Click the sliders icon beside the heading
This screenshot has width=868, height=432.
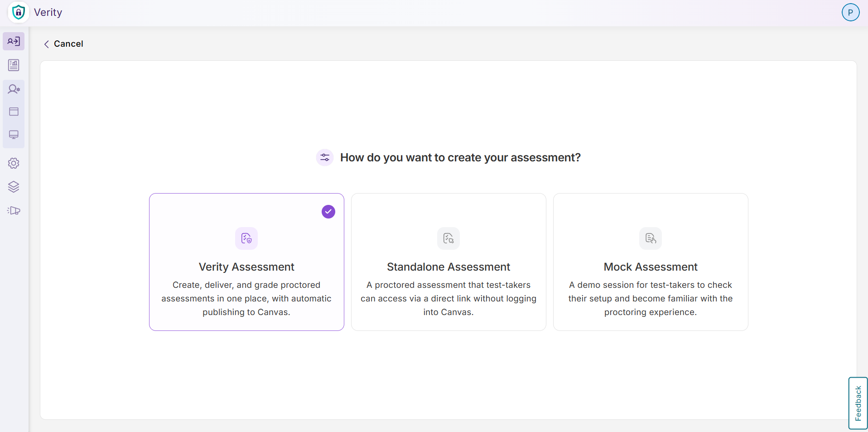click(325, 158)
